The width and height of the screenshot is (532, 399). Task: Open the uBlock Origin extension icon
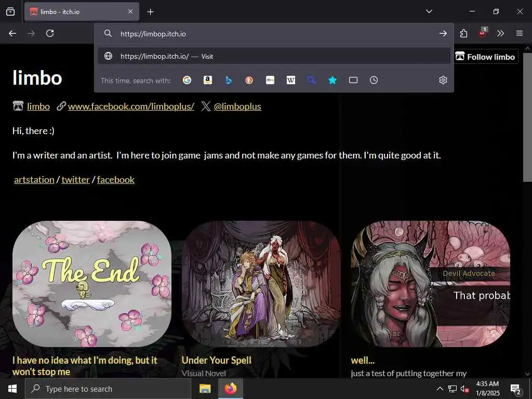(x=482, y=33)
